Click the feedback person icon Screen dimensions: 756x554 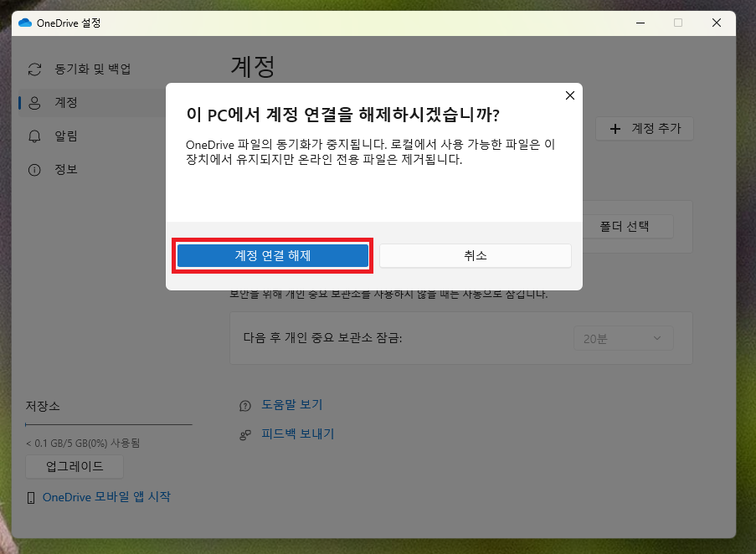click(245, 435)
